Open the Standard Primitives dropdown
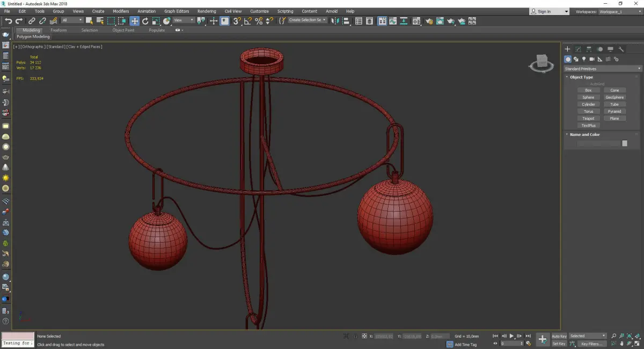Screen dimensions: 644x349 pyautogui.click(x=602, y=69)
